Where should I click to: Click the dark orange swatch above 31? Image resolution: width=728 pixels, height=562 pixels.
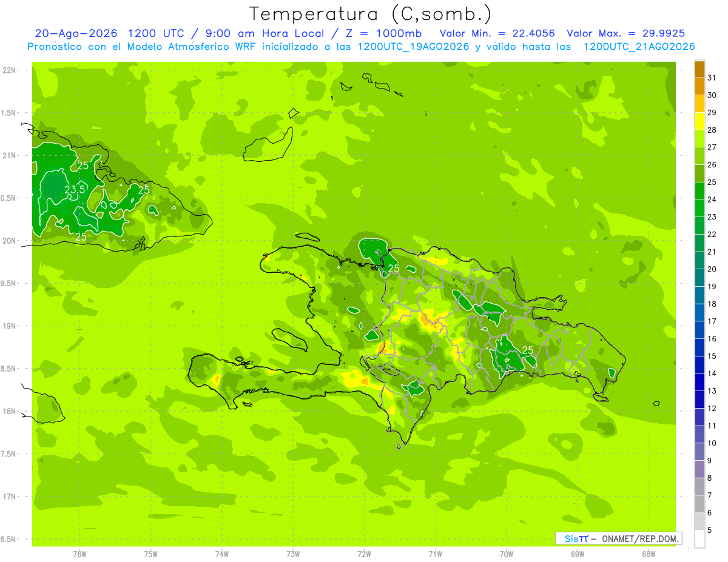pyautogui.click(x=699, y=70)
